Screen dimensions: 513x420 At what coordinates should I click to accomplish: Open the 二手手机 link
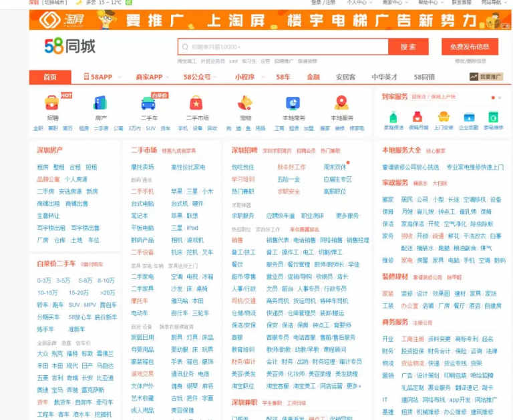pos(142,192)
